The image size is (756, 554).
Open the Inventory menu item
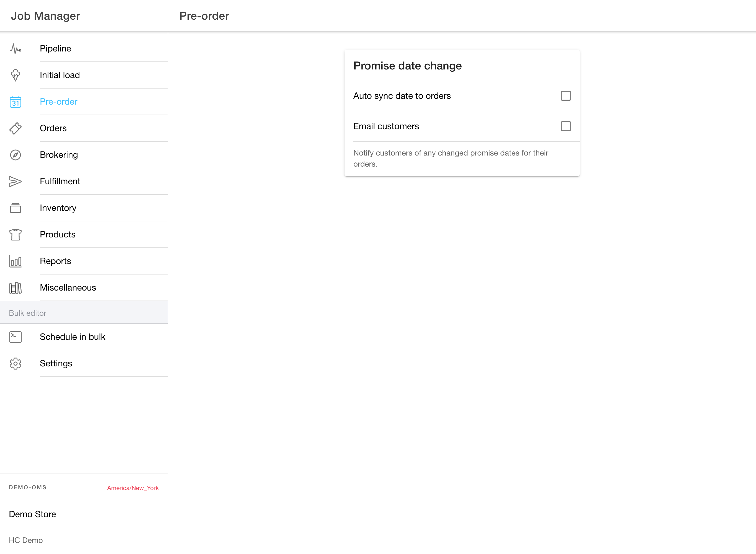pyautogui.click(x=58, y=208)
